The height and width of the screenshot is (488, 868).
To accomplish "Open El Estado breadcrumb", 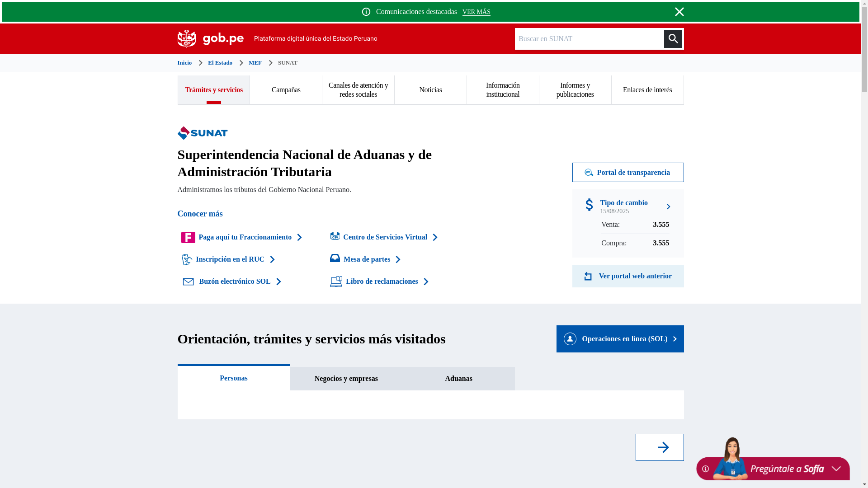I will click(220, 63).
